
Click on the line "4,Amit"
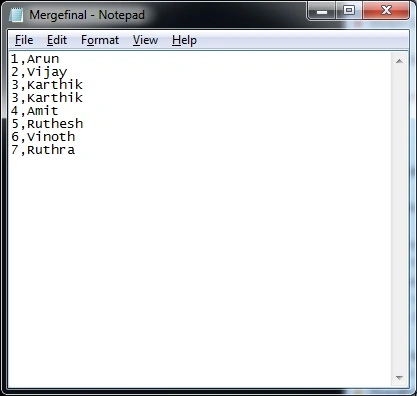[x=35, y=111]
